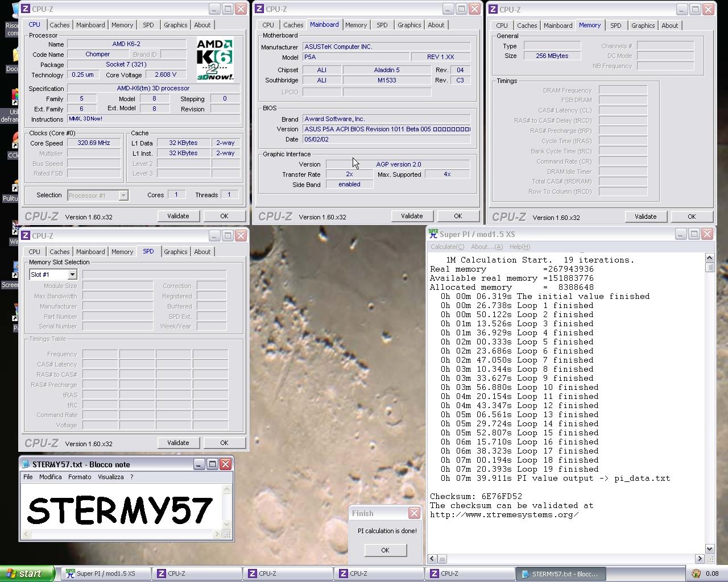Click the Super PI icon in the taskbar
Screen dimensions: 728x582
[x=70, y=573]
